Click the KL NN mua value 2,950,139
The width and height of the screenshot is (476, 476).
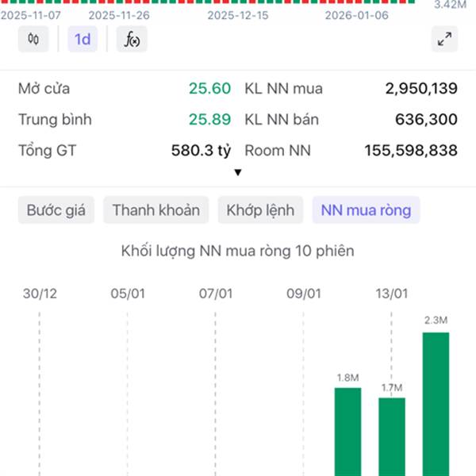coord(421,89)
